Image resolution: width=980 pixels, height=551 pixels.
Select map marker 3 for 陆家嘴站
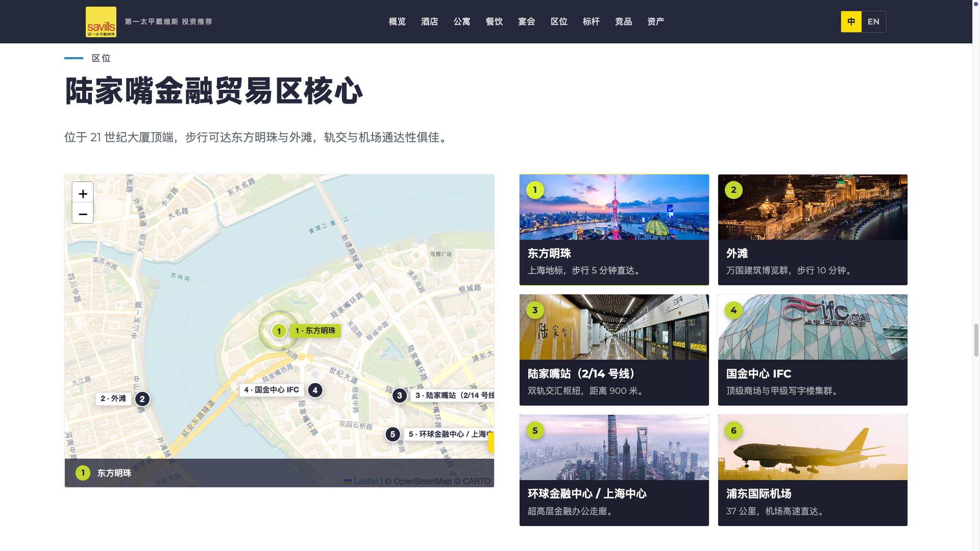[x=400, y=395]
